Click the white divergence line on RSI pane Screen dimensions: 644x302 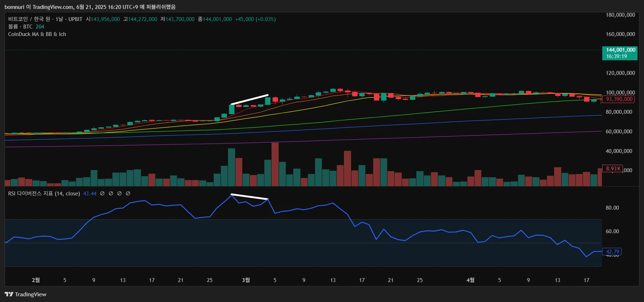[249, 196]
